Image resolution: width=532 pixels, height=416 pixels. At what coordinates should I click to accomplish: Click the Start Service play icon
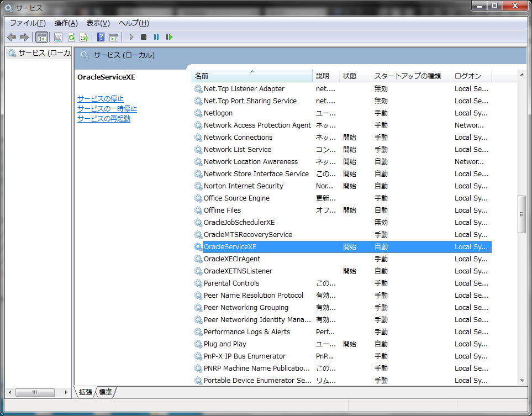pyautogui.click(x=131, y=37)
